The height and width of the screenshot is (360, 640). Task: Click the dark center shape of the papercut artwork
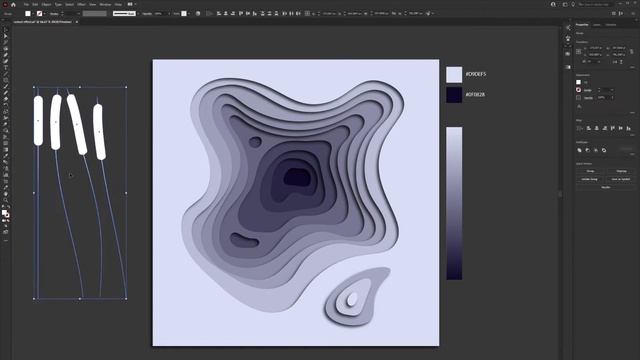[x=297, y=177]
